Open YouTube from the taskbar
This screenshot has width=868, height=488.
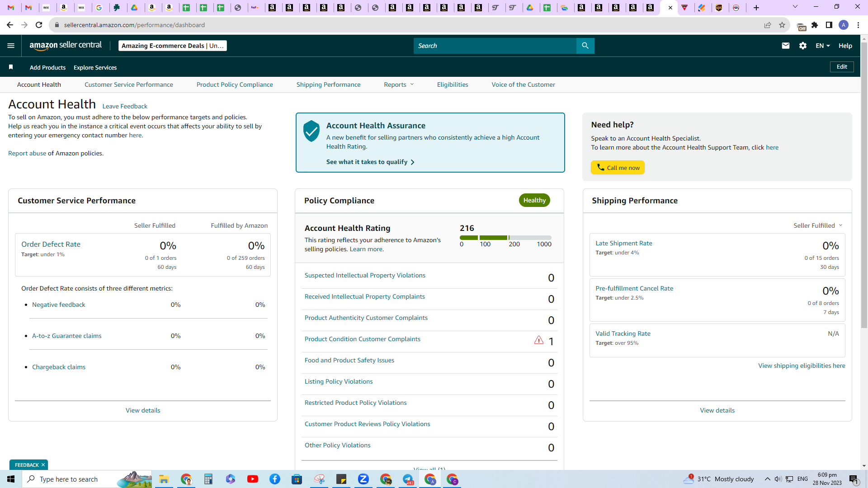tap(253, 479)
